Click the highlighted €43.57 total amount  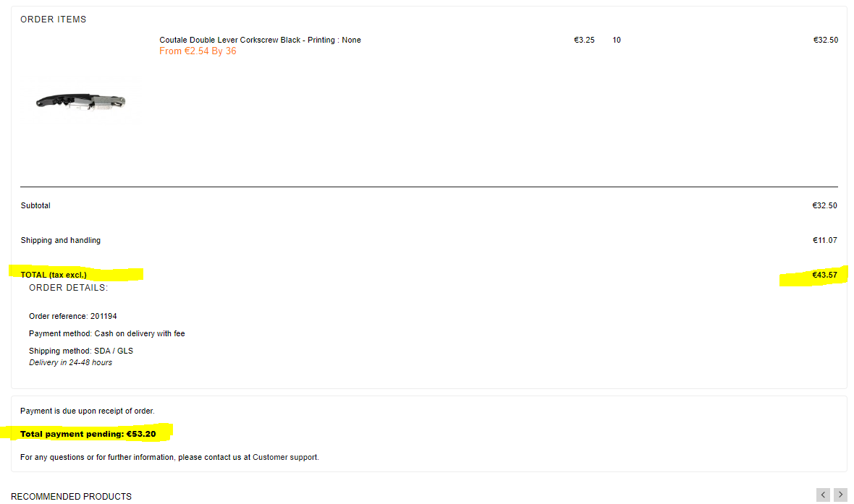(x=824, y=275)
